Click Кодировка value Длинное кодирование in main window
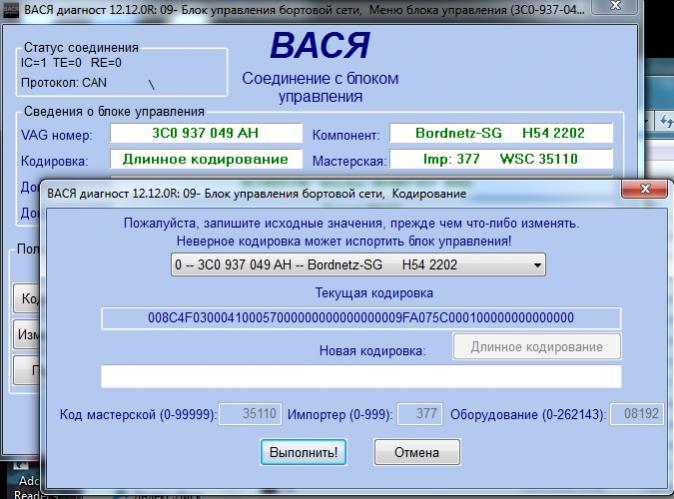Viewport: 674px width, 499px height. click(x=206, y=159)
